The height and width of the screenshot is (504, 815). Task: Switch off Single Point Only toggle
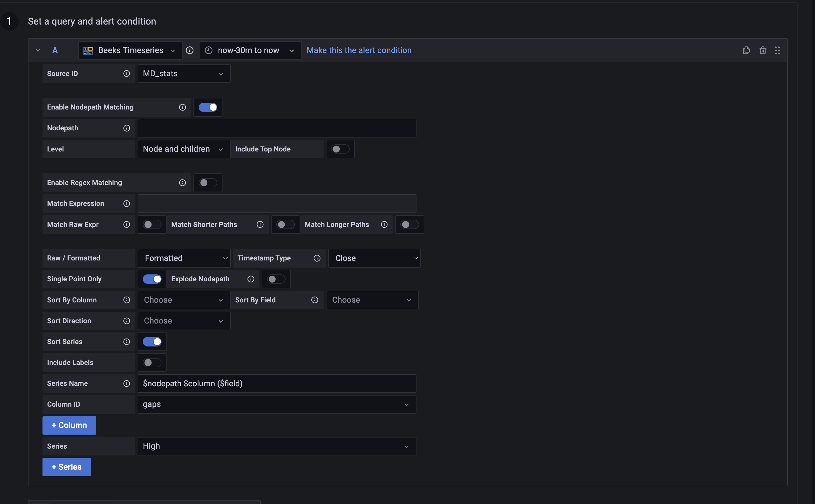pyautogui.click(x=152, y=279)
